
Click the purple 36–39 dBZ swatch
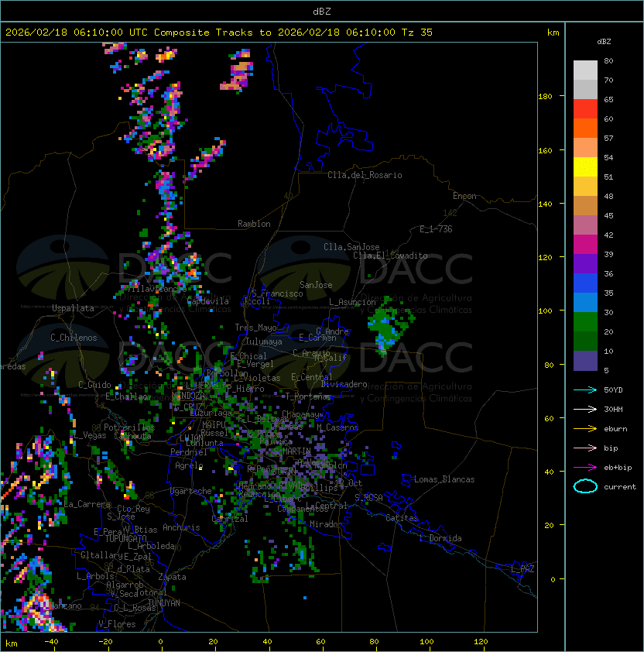[585, 263]
